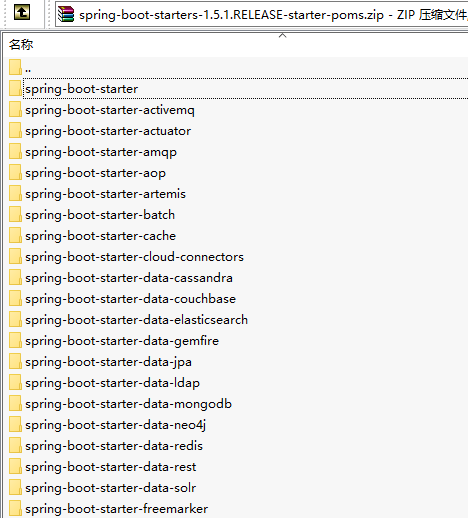
Task: Click folder icon of spring-boot-starter-artemis
Action: 15,193
